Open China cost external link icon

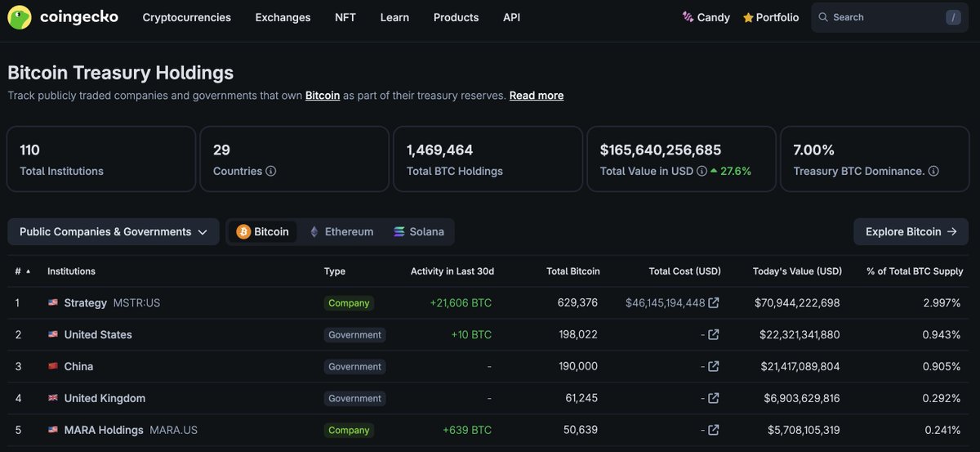tap(714, 367)
